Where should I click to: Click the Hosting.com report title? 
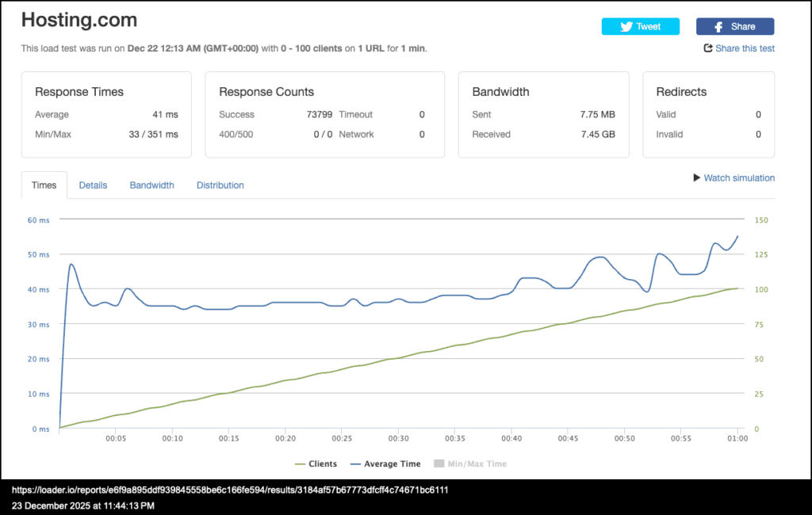79,21
